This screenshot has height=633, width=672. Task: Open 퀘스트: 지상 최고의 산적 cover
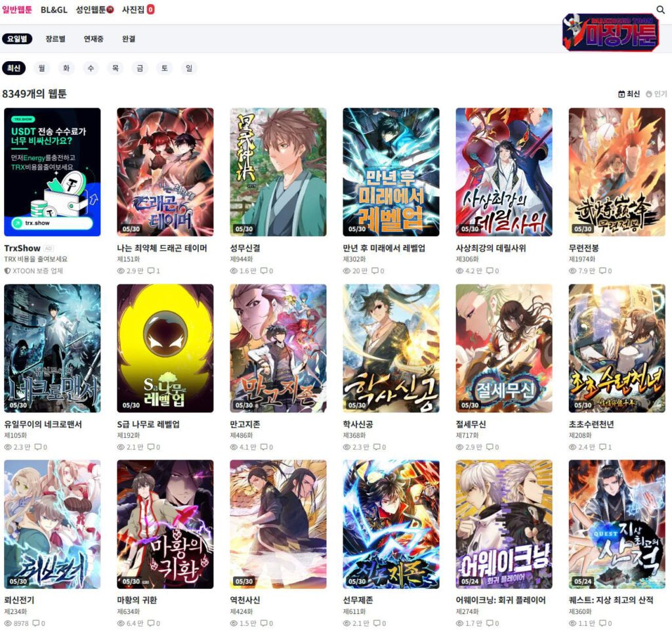(x=617, y=524)
